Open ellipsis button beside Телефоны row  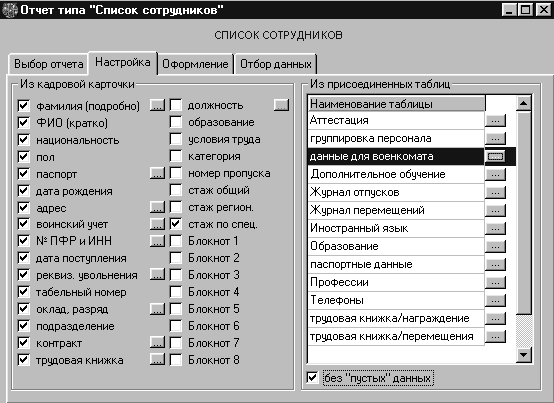pos(496,300)
